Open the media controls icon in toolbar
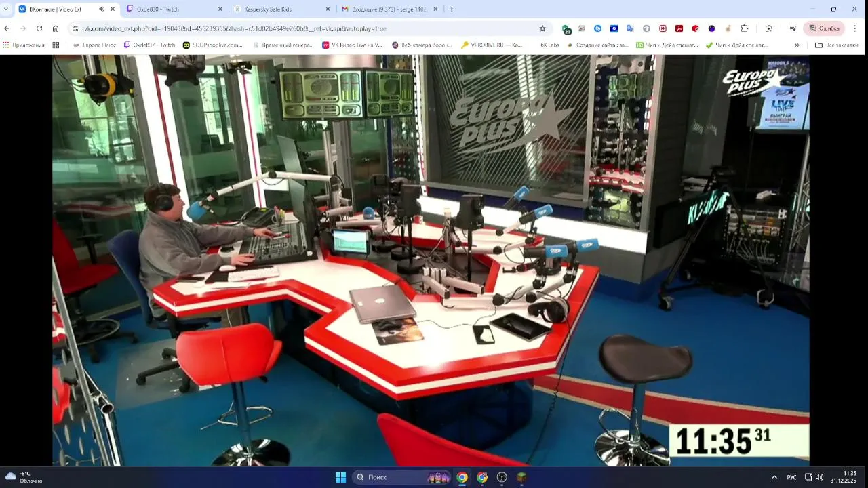 click(793, 28)
